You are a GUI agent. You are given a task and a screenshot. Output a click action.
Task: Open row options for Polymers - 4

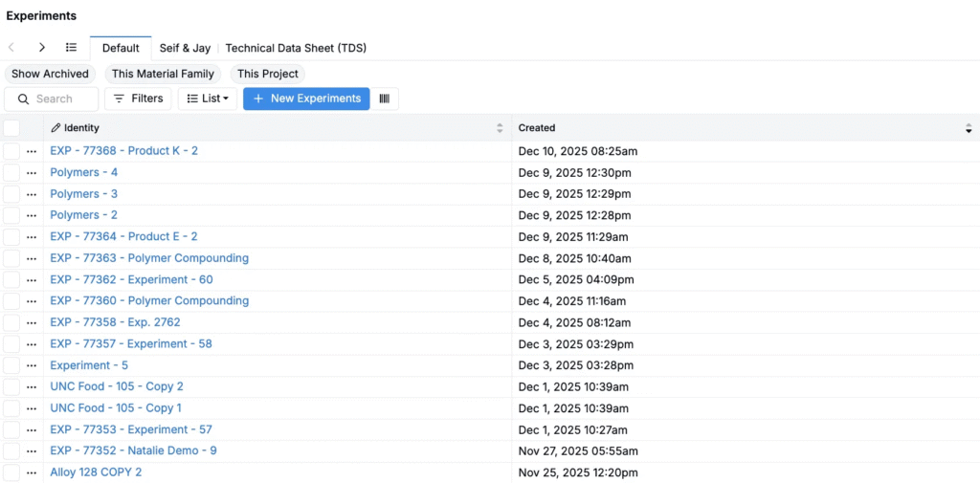[32, 173]
